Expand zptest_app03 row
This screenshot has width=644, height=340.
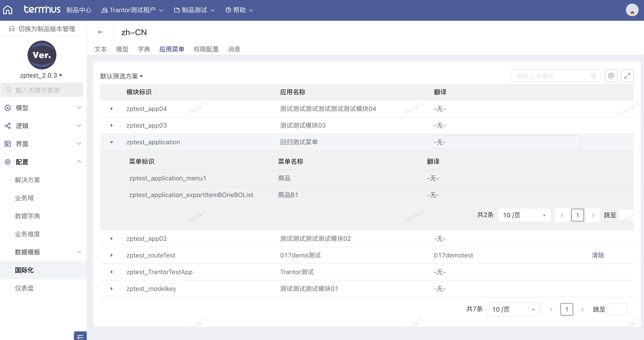[111, 125]
